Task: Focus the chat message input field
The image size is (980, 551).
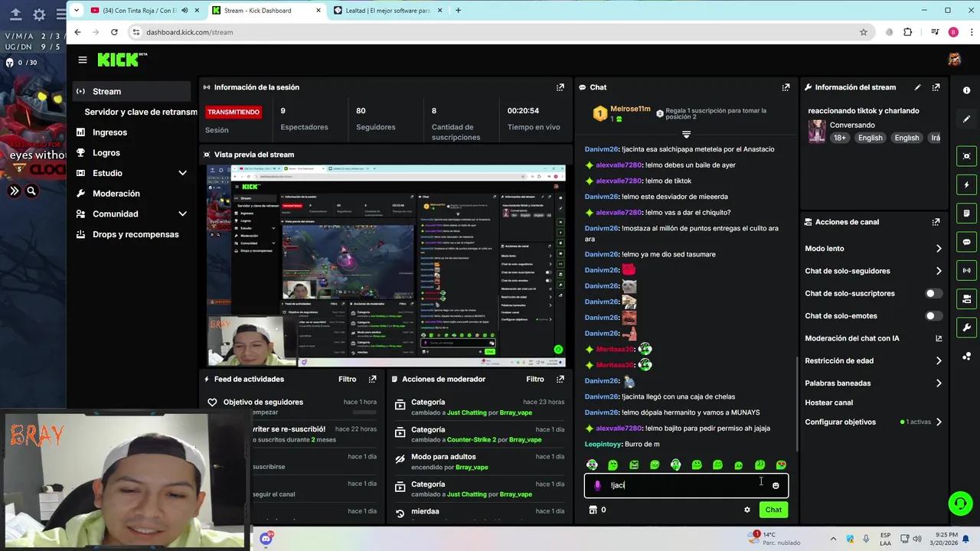Action: tap(688, 485)
